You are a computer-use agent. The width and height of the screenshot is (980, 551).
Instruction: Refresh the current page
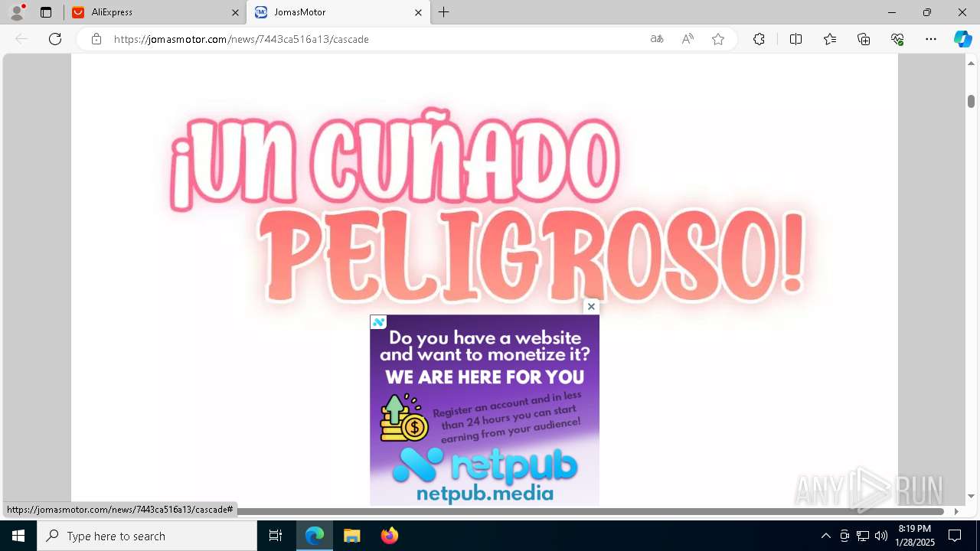click(55, 39)
